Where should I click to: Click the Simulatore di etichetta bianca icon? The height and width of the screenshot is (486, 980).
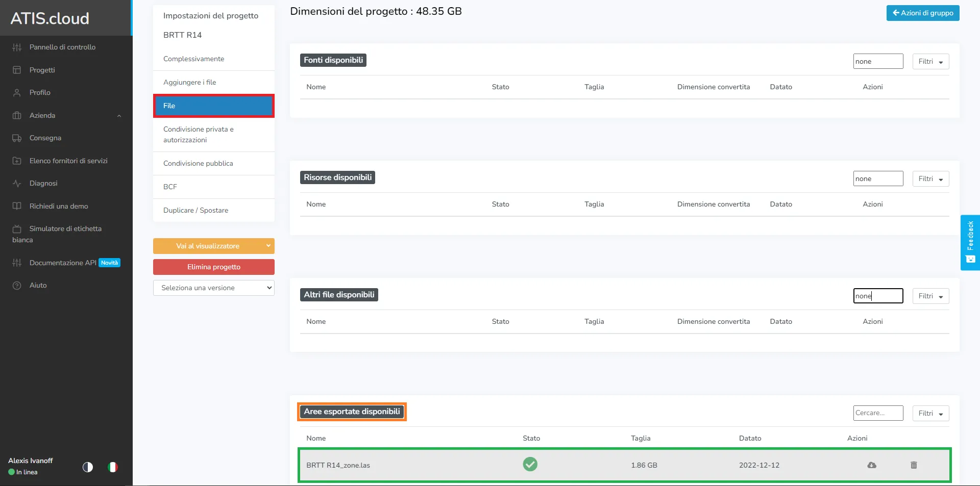[x=17, y=229]
